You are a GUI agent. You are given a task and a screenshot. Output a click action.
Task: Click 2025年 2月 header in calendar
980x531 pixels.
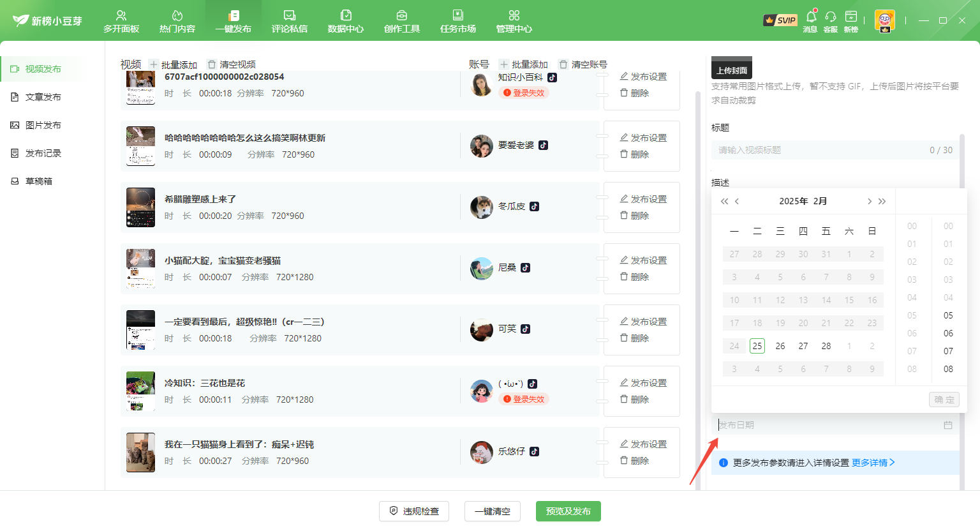(803, 201)
